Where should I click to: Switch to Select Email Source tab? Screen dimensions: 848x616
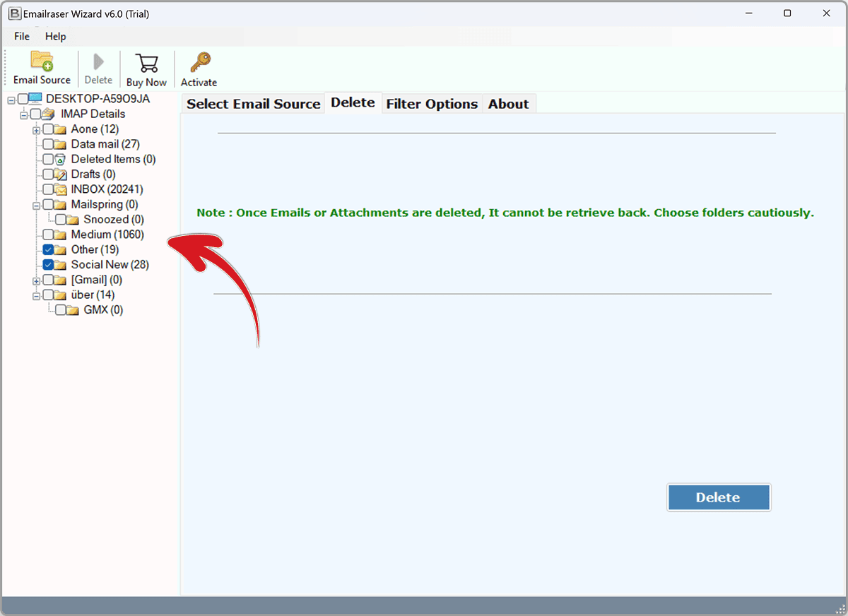point(253,104)
